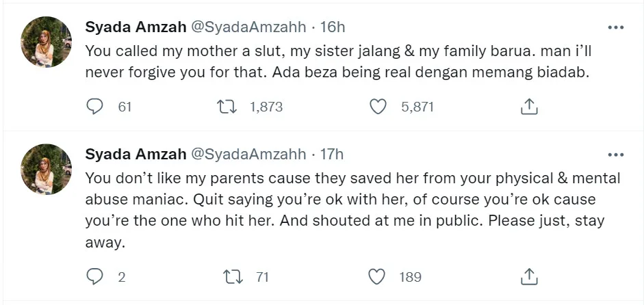Like the tweet with 189 likes
This screenshot has width=644, height=305.
point(376,277)
